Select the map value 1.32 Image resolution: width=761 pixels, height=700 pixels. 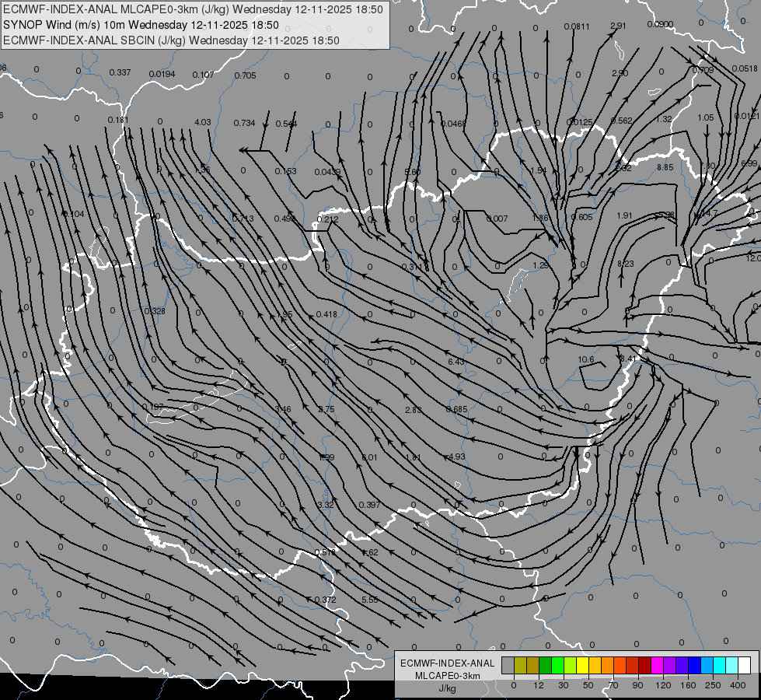[x=664, y=119]
